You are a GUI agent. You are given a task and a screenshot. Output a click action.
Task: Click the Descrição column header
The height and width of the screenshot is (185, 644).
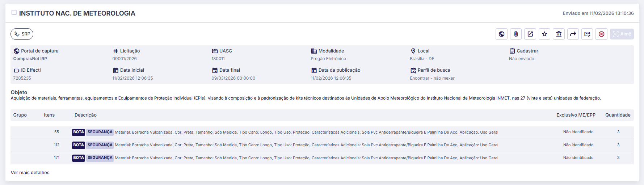point(85,115)
